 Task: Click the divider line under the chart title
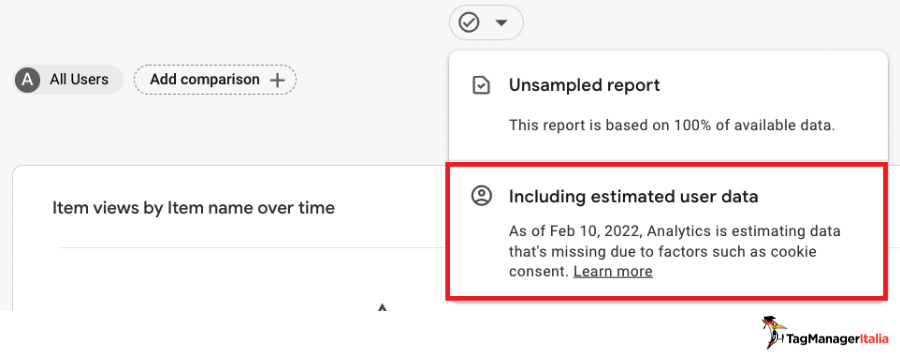[x=253, y=247]
